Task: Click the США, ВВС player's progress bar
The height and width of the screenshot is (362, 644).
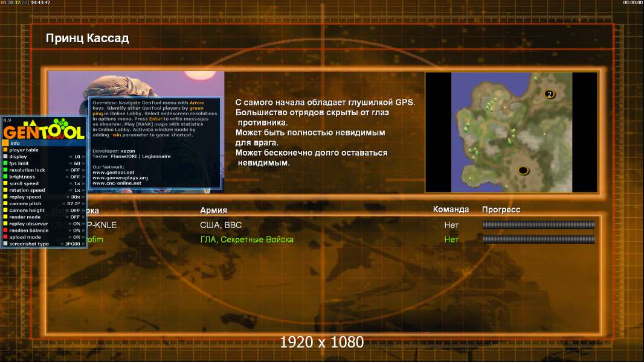Action: [539, 224]
